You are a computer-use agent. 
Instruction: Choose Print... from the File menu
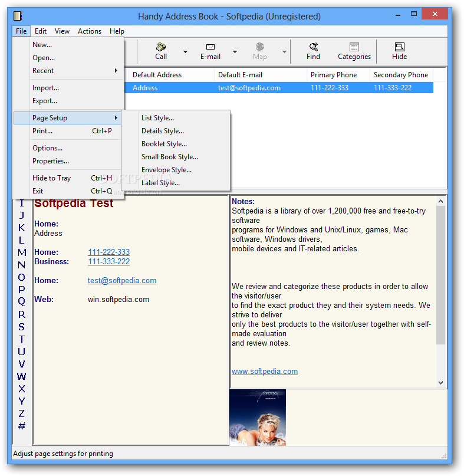(x=68, y=131)
